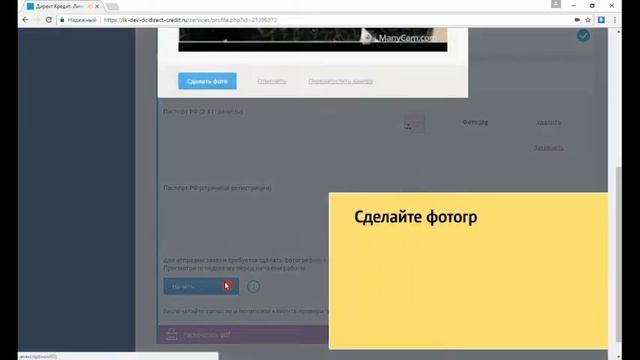Click the blue 'Сделать фото' button
640x360 pixels.
click(x=207, y=81)
